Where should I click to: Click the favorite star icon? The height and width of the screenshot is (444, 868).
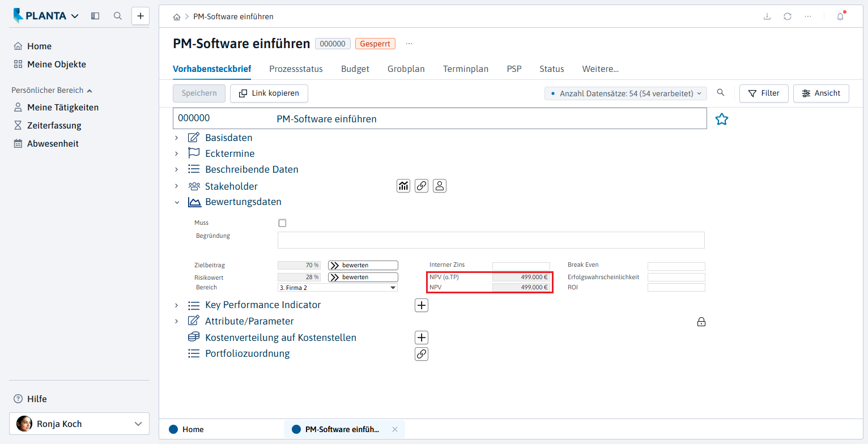click(721, 119)
